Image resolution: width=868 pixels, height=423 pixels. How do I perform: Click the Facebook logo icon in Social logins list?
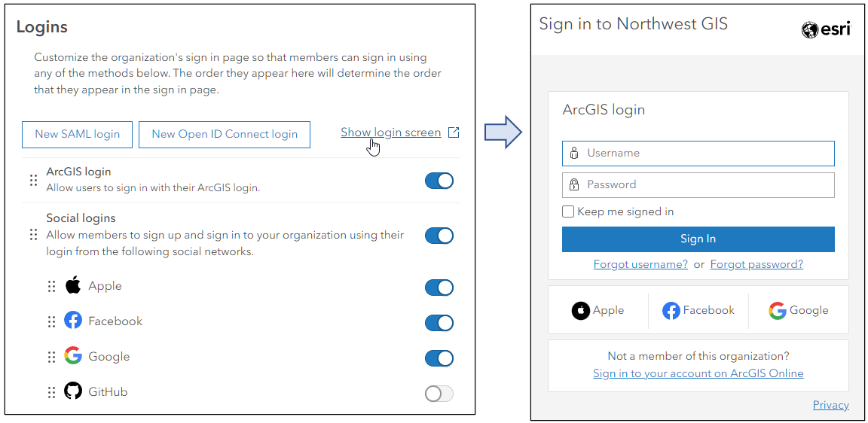tap(72, 321)
